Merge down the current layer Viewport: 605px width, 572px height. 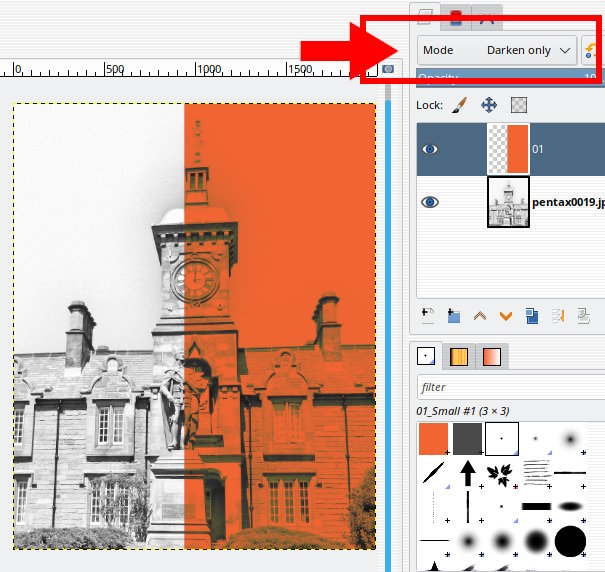click(x=560, y=316)
